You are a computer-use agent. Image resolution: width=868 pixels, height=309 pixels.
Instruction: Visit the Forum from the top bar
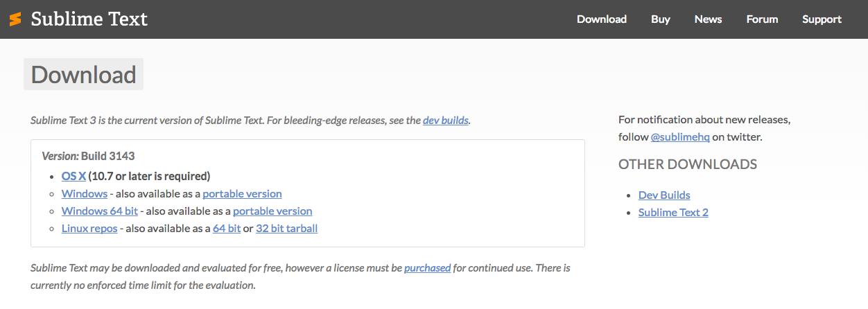tap(762, 19)
